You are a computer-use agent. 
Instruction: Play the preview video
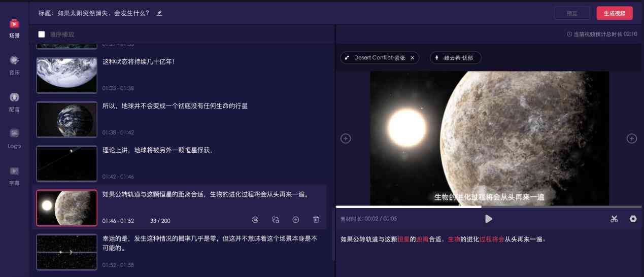point(489,219)
